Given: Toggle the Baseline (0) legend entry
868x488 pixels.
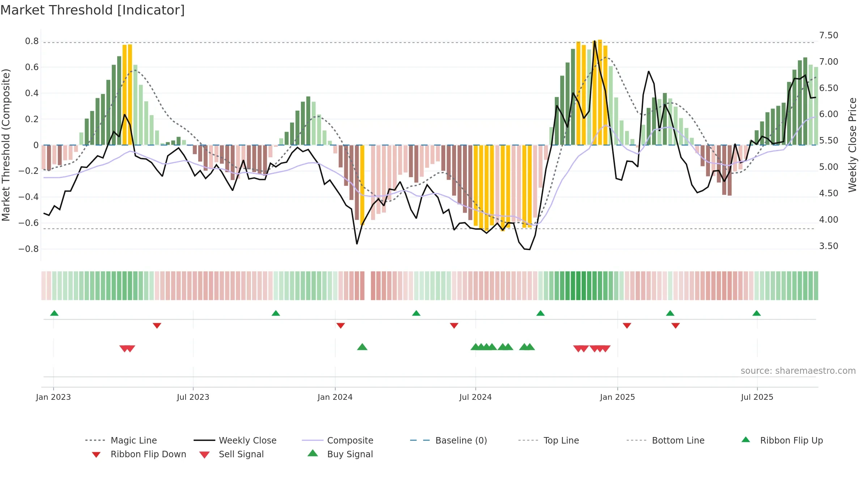Looking at the screenshot, I should [448, 440].
